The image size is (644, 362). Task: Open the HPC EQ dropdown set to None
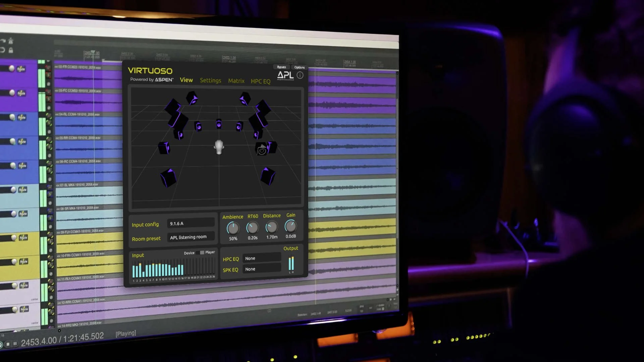tap(262, 258)
